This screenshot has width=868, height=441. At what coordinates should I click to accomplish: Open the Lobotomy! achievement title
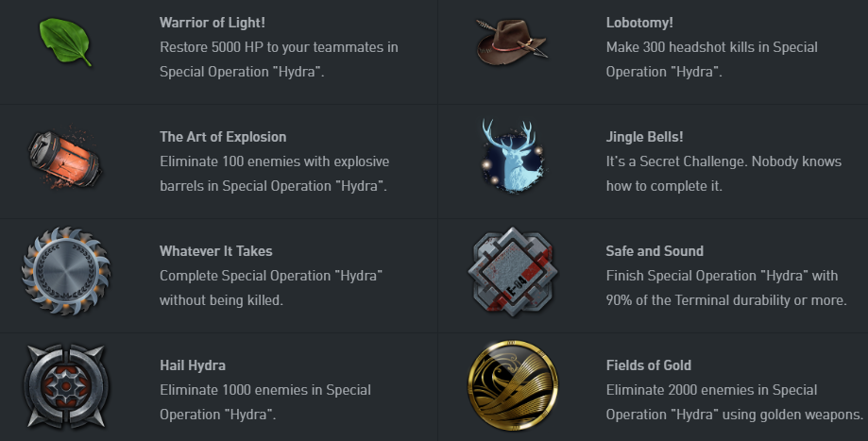(639, 23)
